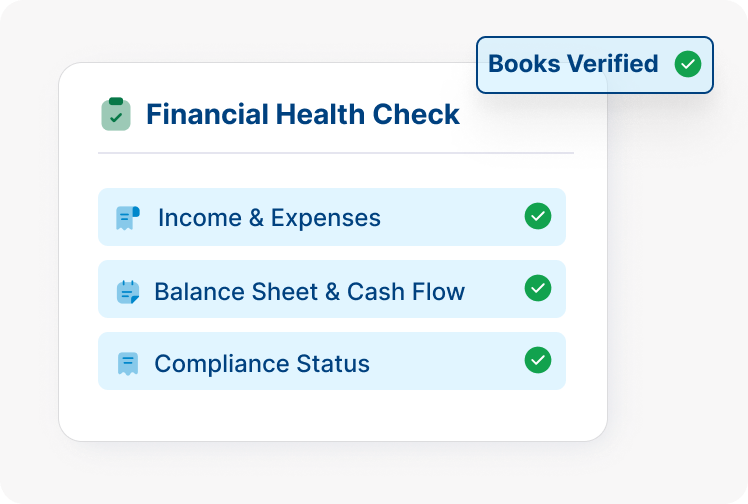Viewport: 748px width, 504px height.
Task: Click the divider line under the heading
Action: click(x=335, y=153)
